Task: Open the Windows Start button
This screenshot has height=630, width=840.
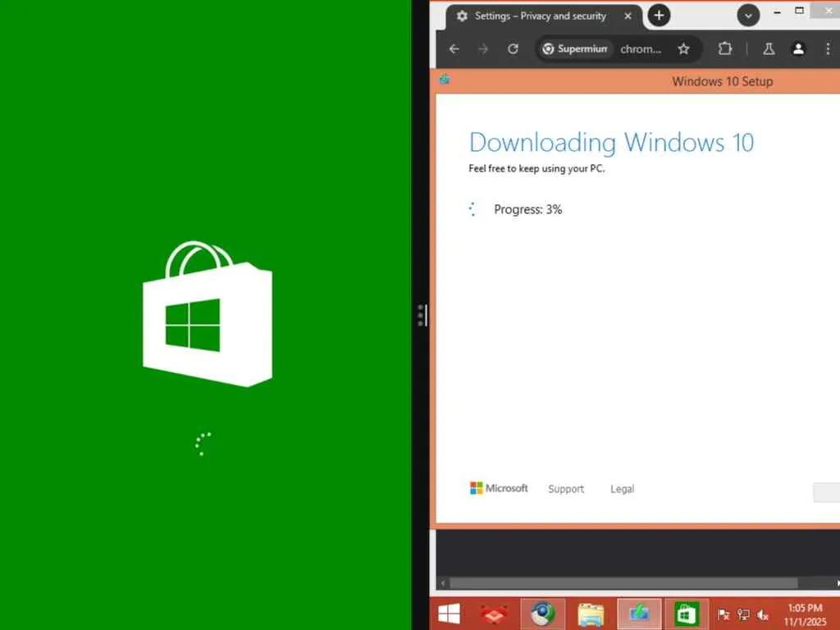Action: pyautogui.click(x=449, y=614)
